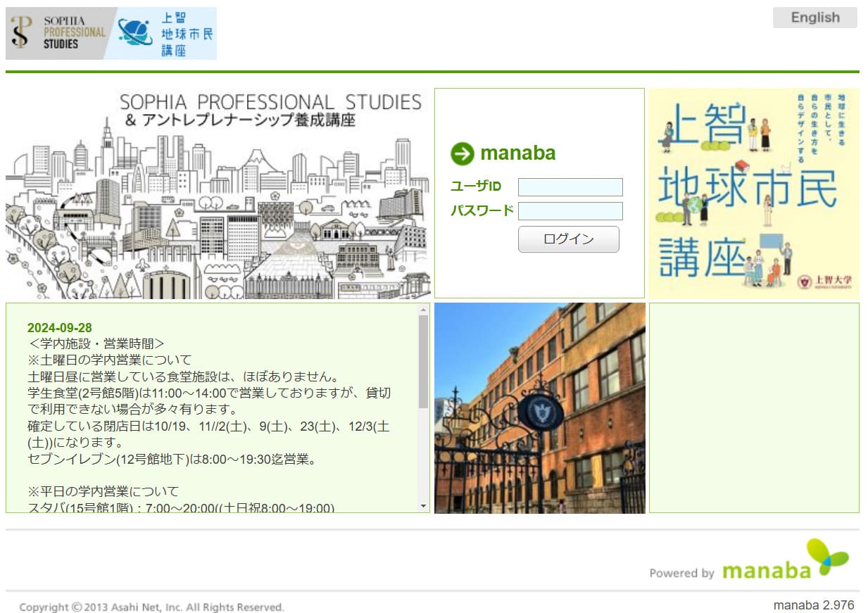The image size is (868, 613).
Task: Click the scroll down arrow of notice box
Action: (x=423, y=505)
